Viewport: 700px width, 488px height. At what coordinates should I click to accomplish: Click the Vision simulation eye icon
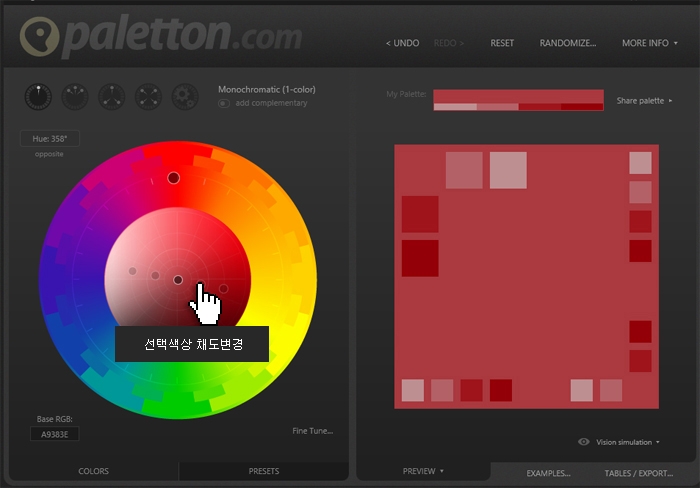tap(583, 442)
